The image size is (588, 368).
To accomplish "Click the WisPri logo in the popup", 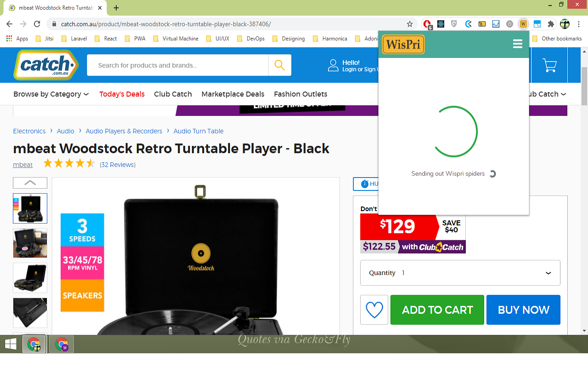I will pyautogui.click(x=403, y=45).
